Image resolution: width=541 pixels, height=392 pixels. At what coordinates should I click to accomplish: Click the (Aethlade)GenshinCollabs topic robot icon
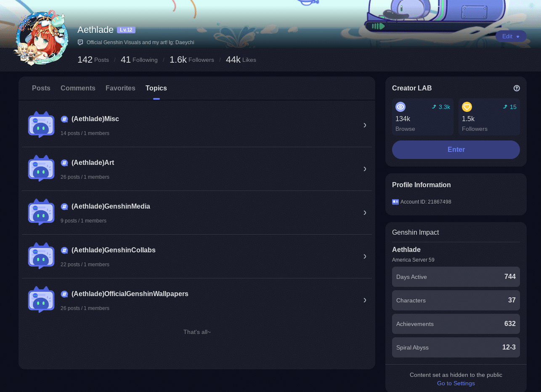click(x=41, y=256)
